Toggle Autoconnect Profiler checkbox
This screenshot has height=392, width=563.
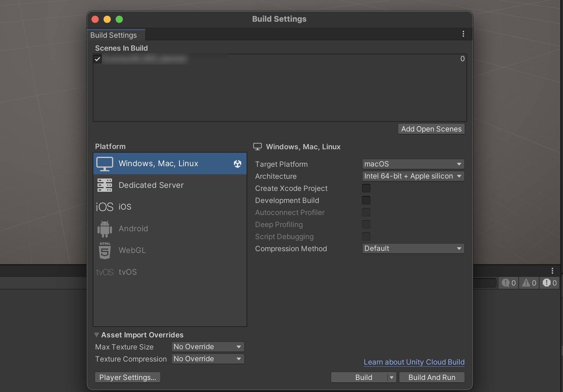(366, 212)
